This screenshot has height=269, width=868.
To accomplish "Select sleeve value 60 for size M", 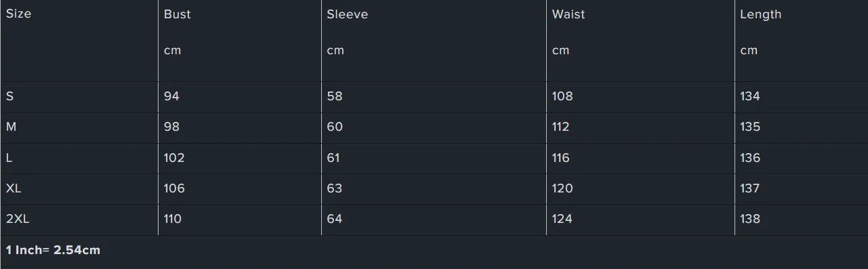I will click(335, 127).
